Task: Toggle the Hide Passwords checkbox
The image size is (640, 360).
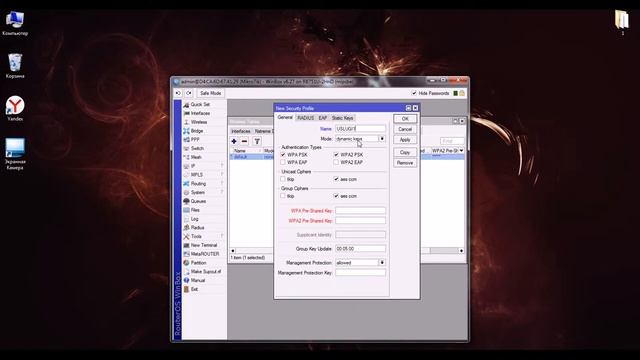Action: point(414,93)
